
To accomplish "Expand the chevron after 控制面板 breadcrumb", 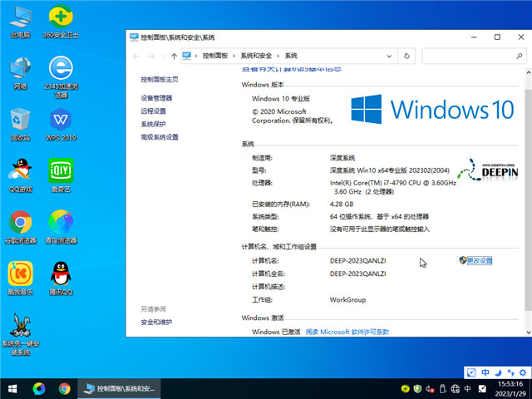I will pyautogui.click(x=234, y=56).
